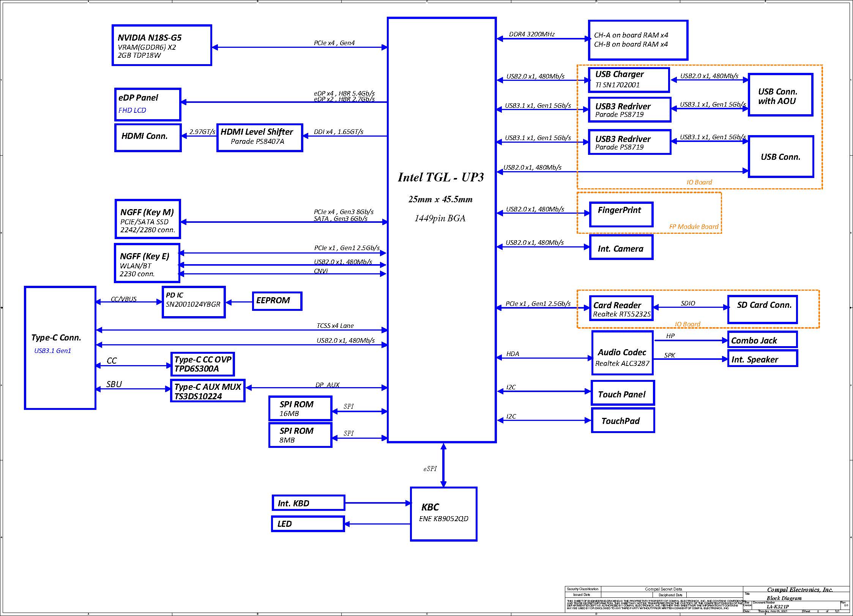This screenshot has width=853, height=616.
Task: Click the TI SN1702001 part name
Action: 618,85
